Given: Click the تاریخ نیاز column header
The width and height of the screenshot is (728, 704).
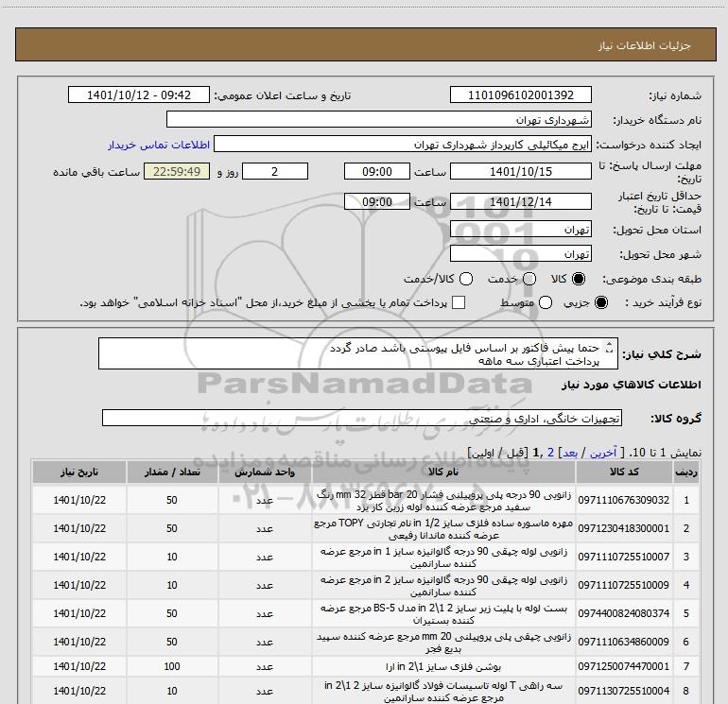Looking at the screenshot, I should [79, 472].
